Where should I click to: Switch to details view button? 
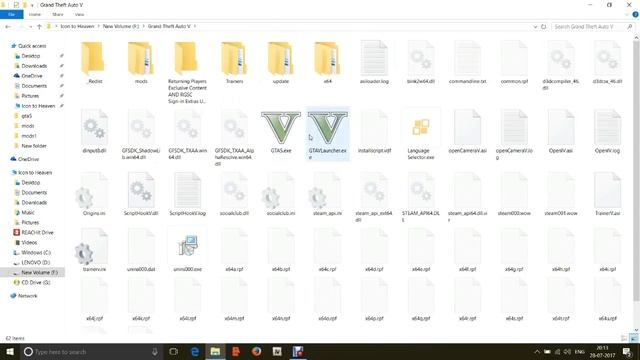coord(624,338)
